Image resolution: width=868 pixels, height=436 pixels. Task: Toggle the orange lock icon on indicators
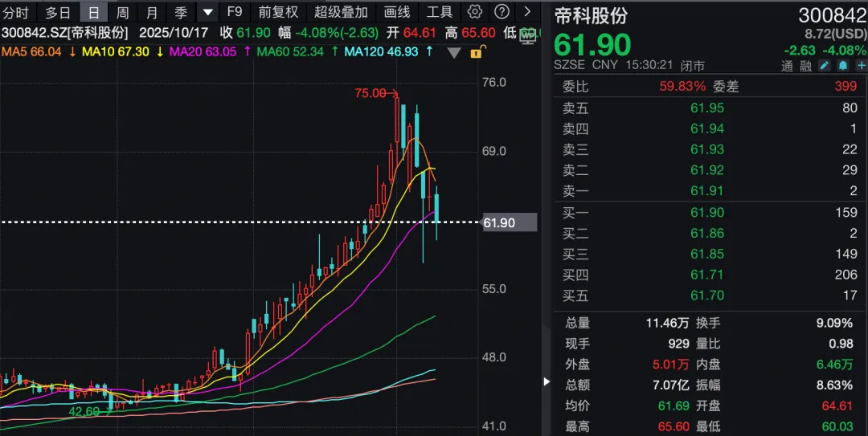(476, 52)
